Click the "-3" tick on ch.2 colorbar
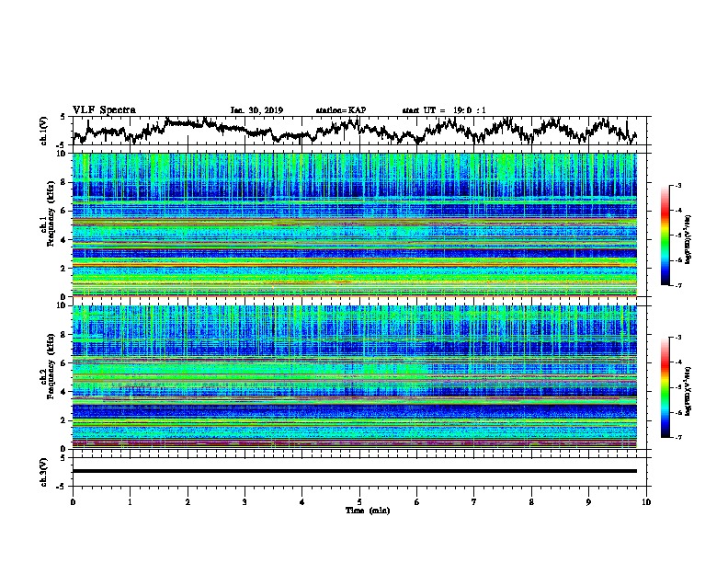The height and width of the screenshot is (563, 728). point(677,338)
